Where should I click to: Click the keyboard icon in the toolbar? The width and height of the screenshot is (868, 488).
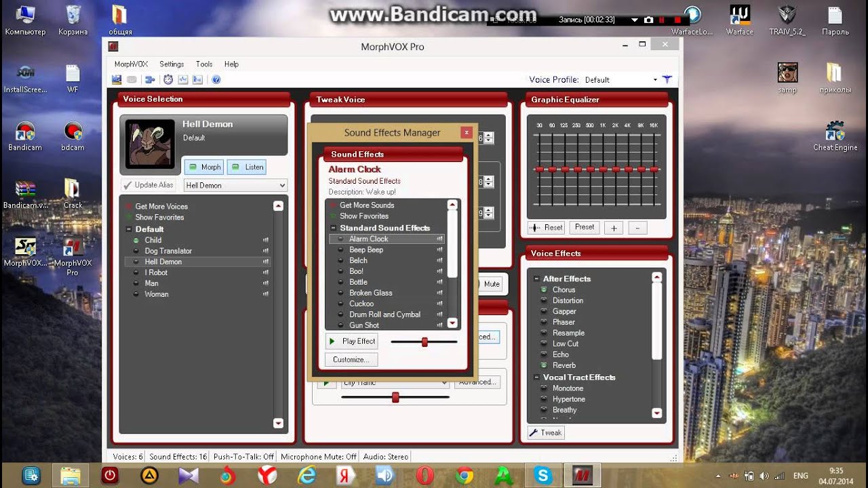pos(132,79)
